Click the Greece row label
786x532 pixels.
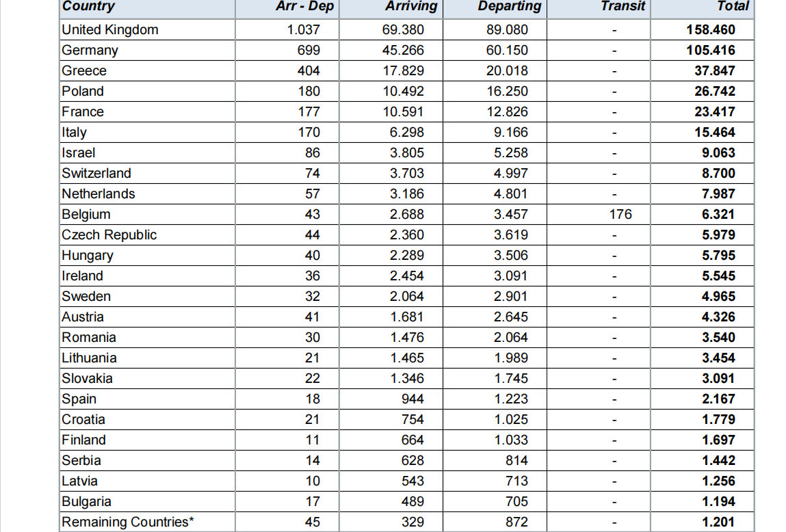pos(84,71)
